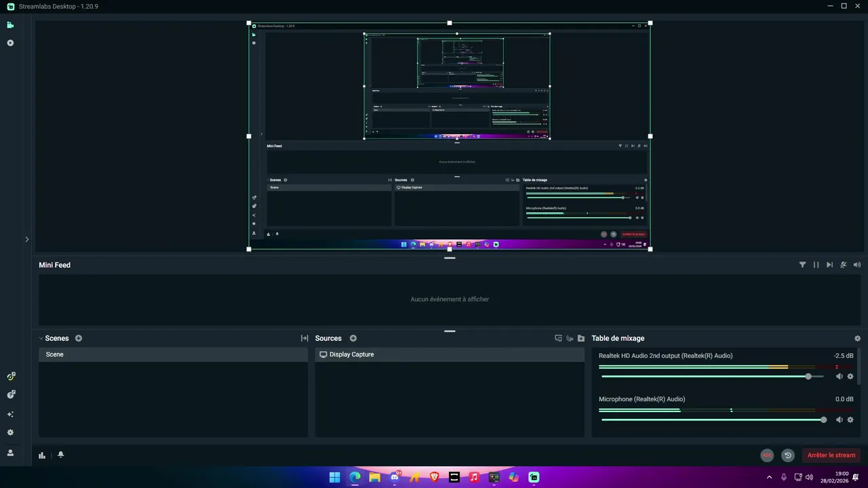Toggle the replay buffer button
Viewport: 868px width, 488px height.
[x=788, y=455]
